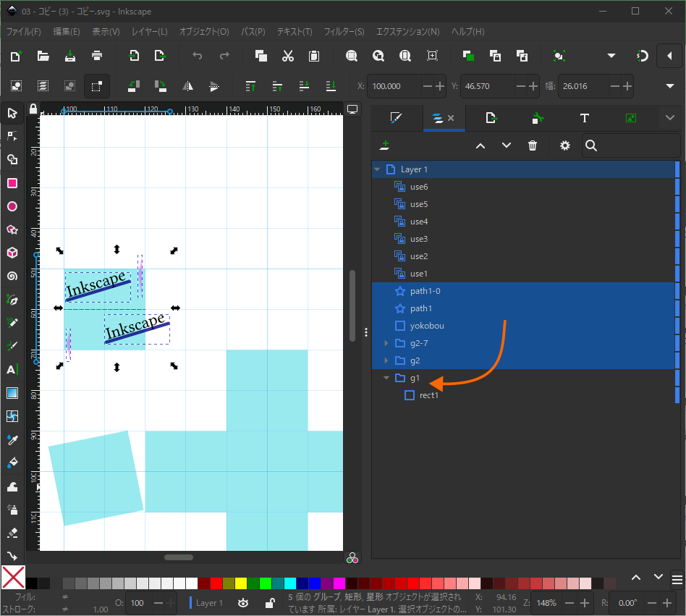Open ファイル(F) menu

[24, 32]
